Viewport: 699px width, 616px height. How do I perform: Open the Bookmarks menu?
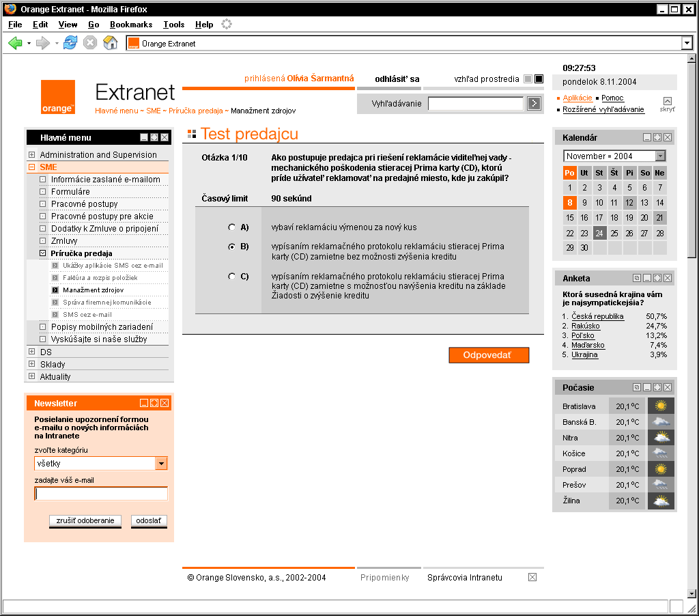click(x=131, y=25)
